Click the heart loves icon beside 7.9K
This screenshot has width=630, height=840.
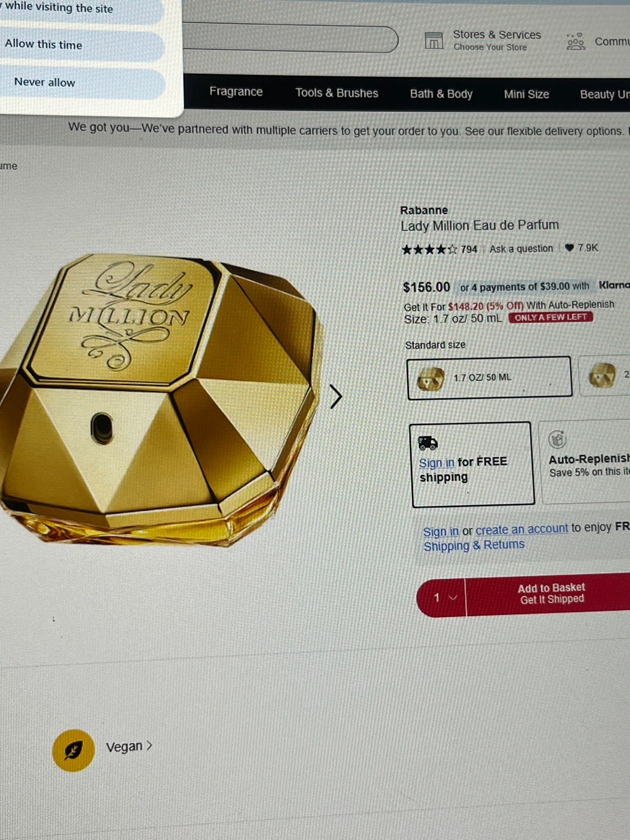click(569, 248)
